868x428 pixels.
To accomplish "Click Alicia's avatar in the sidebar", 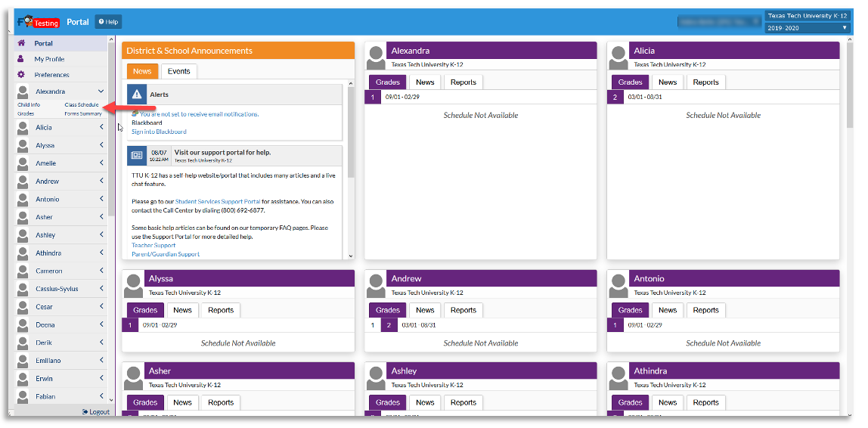I will point(23,128).
